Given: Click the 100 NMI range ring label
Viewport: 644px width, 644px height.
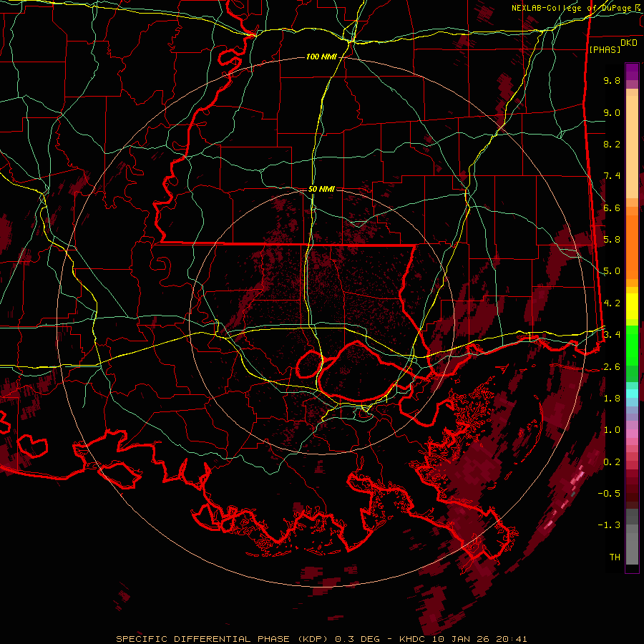Looking at the screenshot, I should click(x=321, y=57).
